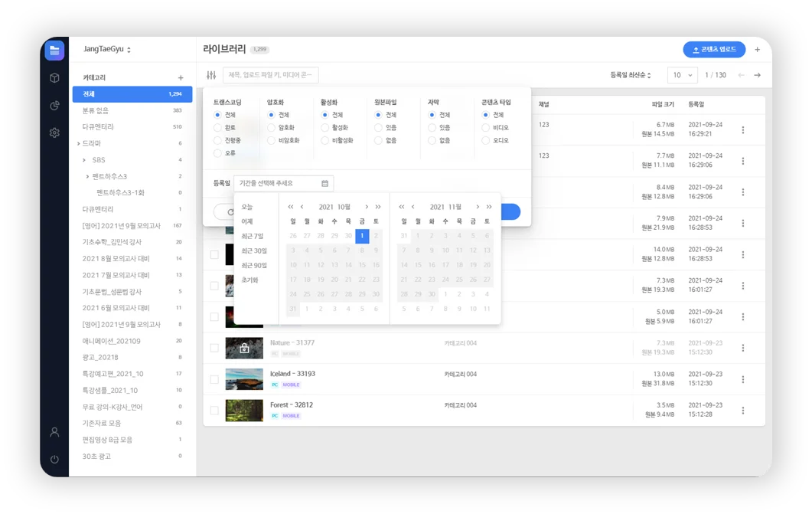
Task: Go to previous month in October calendar
Action: click(302, 207)
